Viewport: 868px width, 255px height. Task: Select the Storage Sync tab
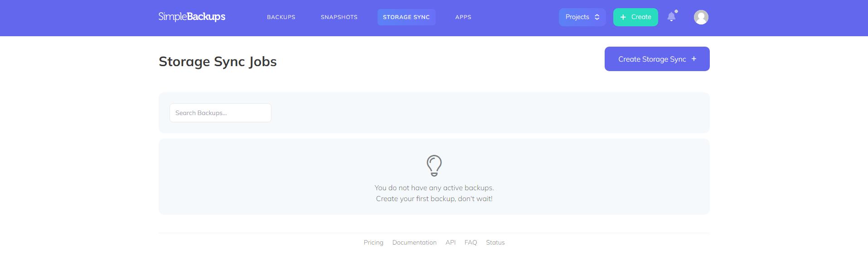406,17
